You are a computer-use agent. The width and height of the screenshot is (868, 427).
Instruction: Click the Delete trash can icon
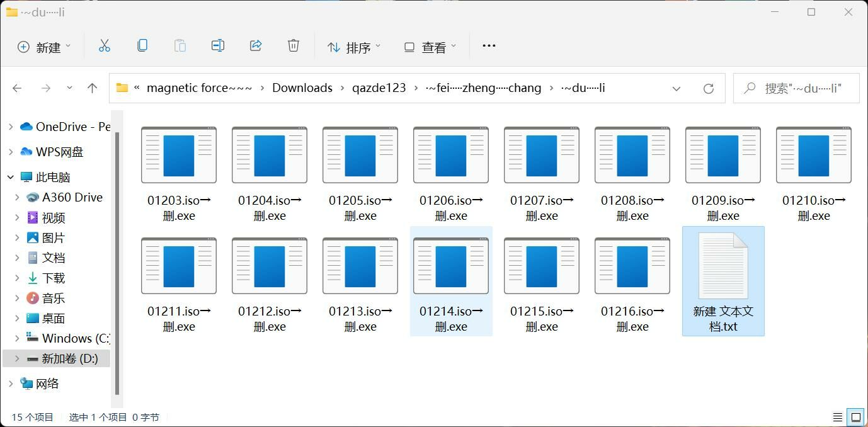[294, 46]
